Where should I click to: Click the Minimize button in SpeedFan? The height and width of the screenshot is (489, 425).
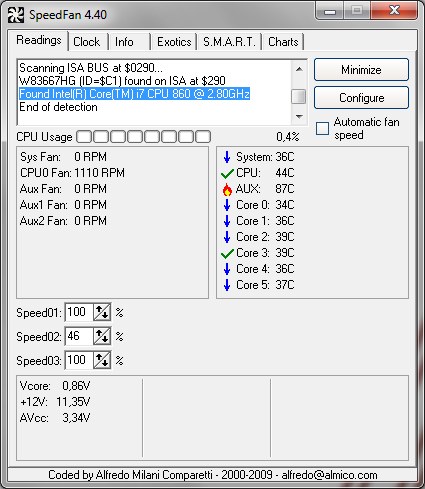[x=361, y=70]
